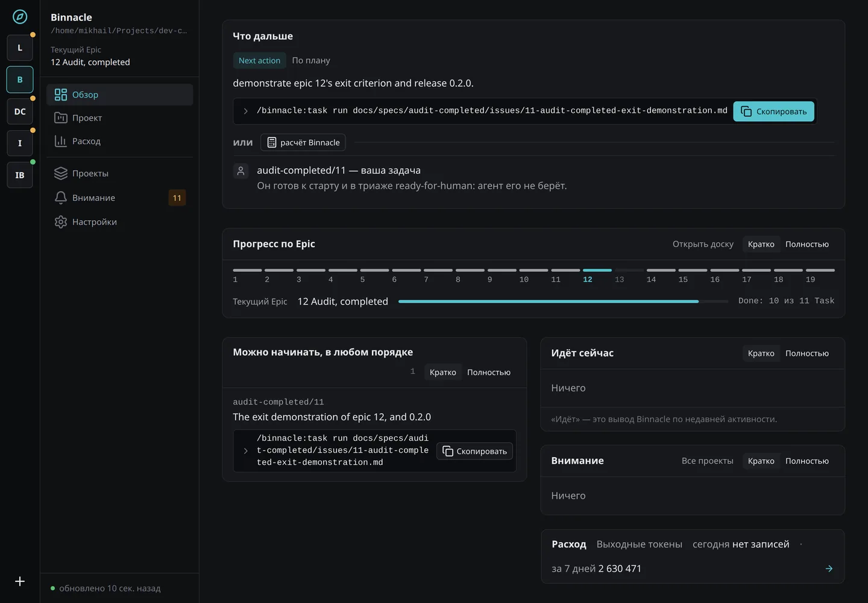Set Идёт сейчас panel to Полностью
Image resolution: width=868 pixels, height=603 pixels.
click(x=807, y=353)
